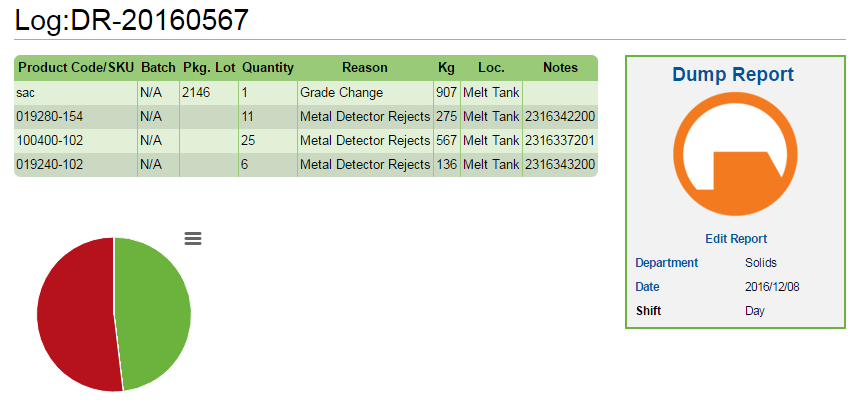Viewport: 853px width, 408px height.
Task: Open the Edit Report link
Action: (736, 239)
